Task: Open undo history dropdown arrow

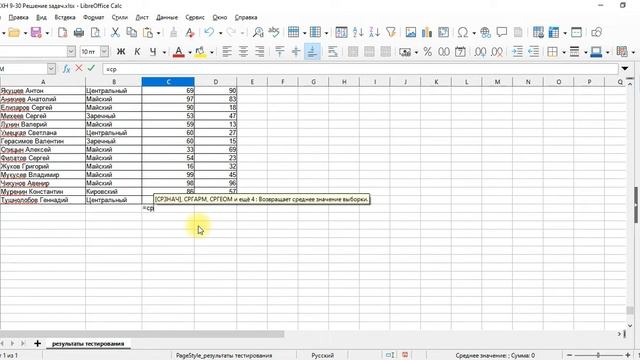Action: pos(220,33)
